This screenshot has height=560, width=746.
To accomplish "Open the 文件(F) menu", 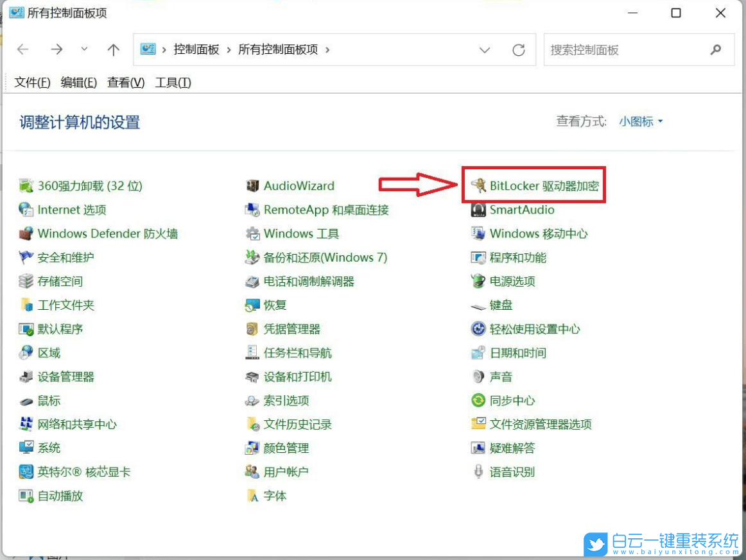I will [x=31, y=82].
